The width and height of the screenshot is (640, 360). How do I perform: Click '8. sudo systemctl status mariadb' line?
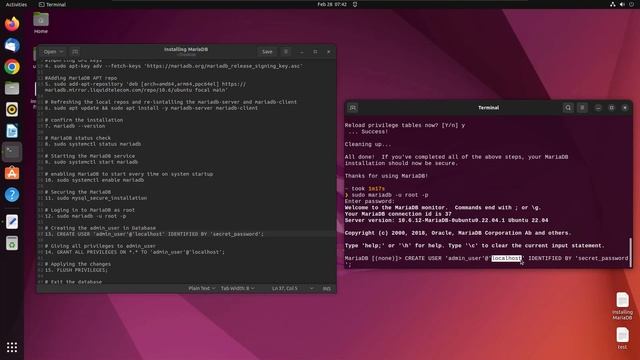tap(93, 144)
